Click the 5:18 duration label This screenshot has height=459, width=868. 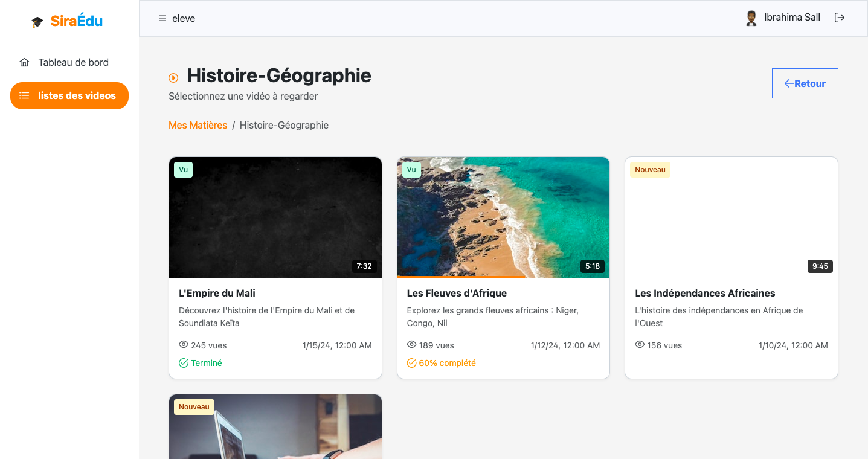(593, 266)
